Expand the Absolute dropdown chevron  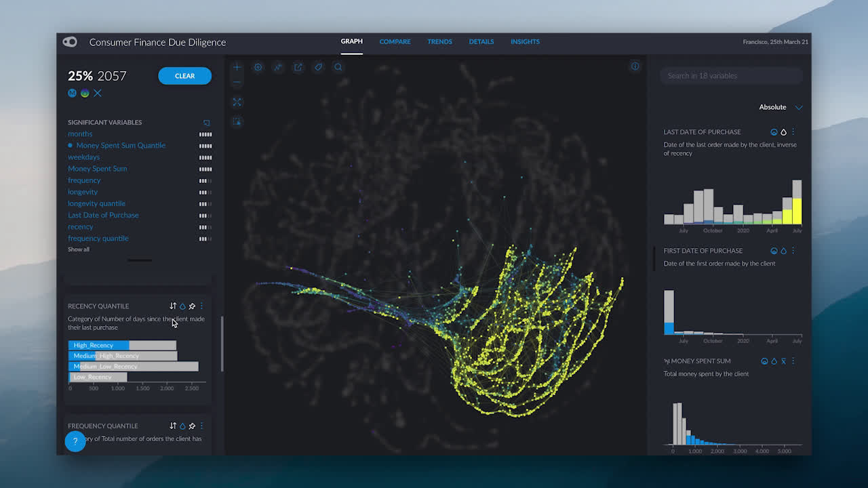point(799,107)
